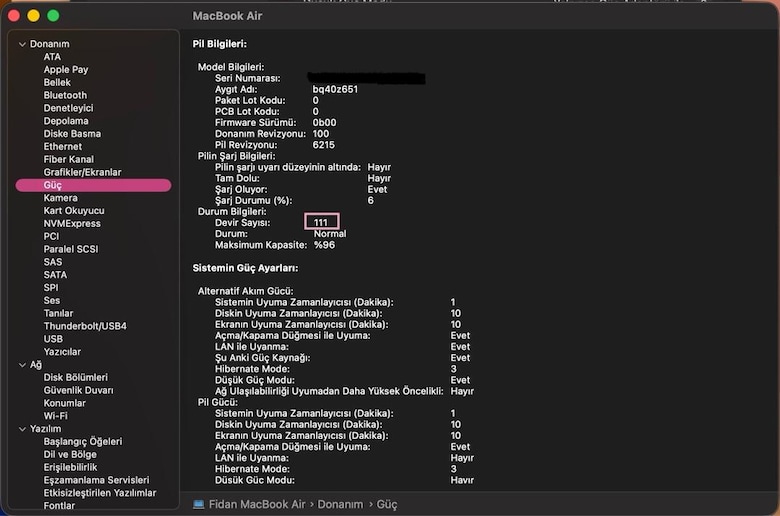This screenshot has width=780, height=516.
Task: Click the Devir Sayısı value 111
Action: tap(321, 222)
